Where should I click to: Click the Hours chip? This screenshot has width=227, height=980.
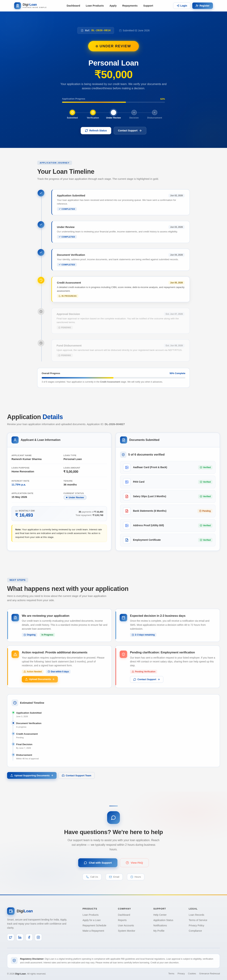pyautogui.click(x=136, y=877)
